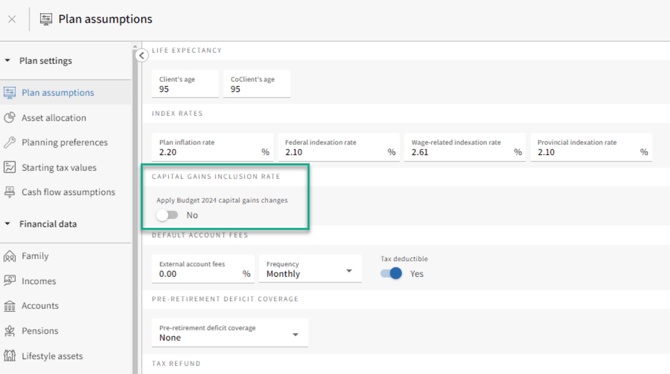The width and height of the screenshot is (670, 374).
Task: Click the 'Plan assumptions' page title
Action: [105, 19]
